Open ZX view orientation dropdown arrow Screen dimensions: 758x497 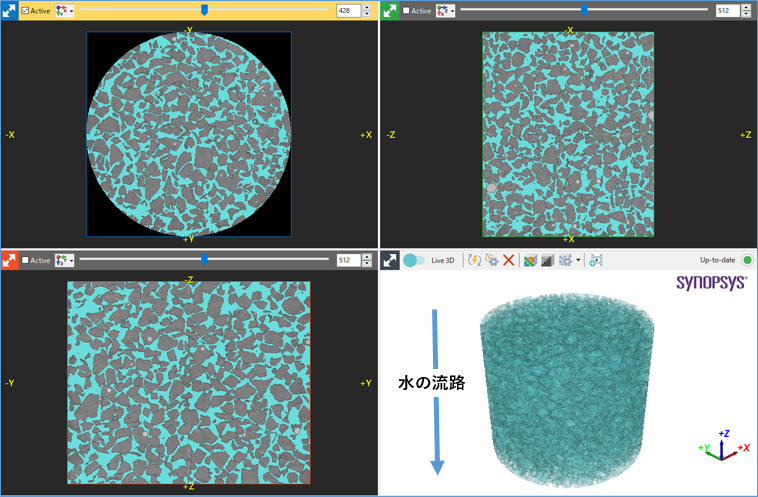pos(452,11)
